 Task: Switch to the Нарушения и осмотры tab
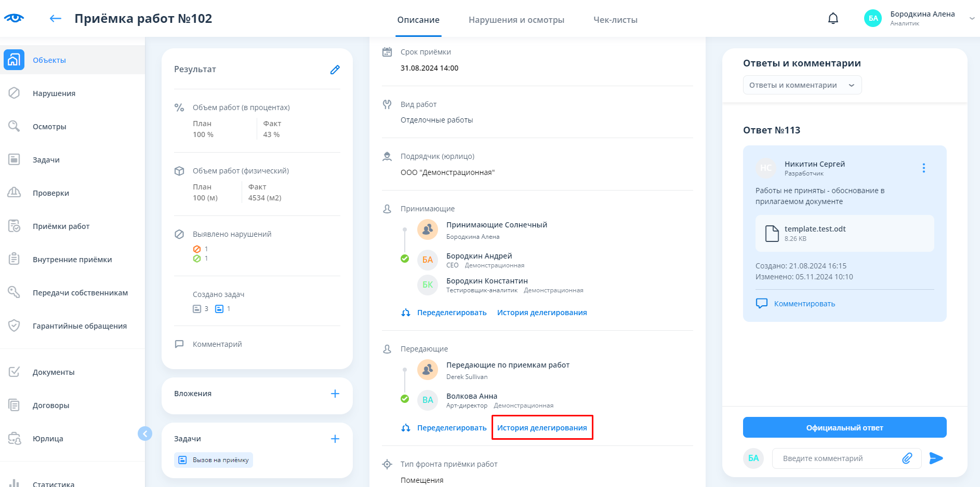tap(516, 20)
